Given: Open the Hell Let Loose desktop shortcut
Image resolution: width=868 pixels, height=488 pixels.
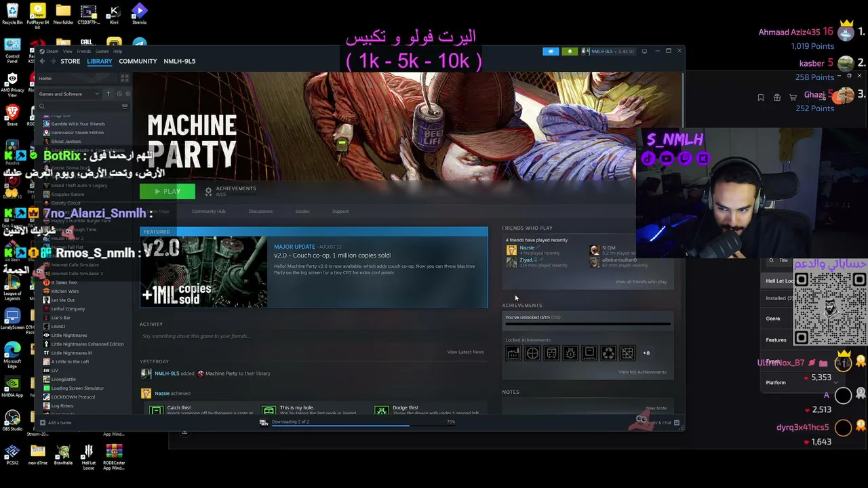Looking at the screenshot, I should (88, 457).
